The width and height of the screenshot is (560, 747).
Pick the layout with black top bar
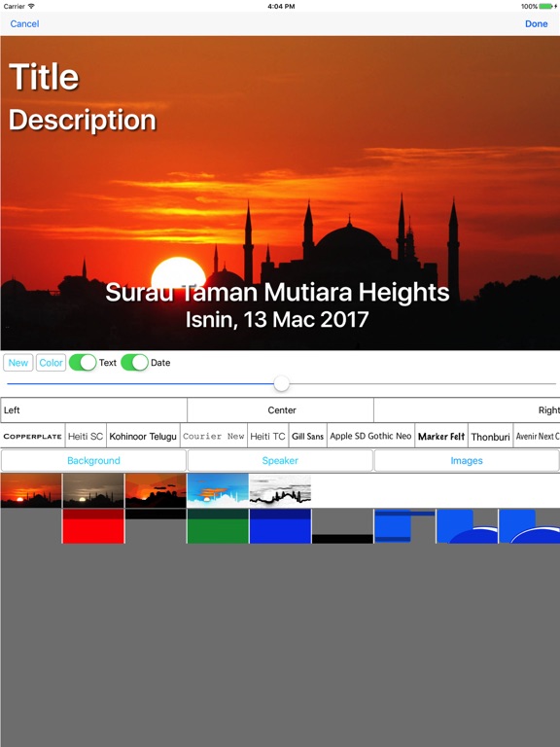click(156, 526)
